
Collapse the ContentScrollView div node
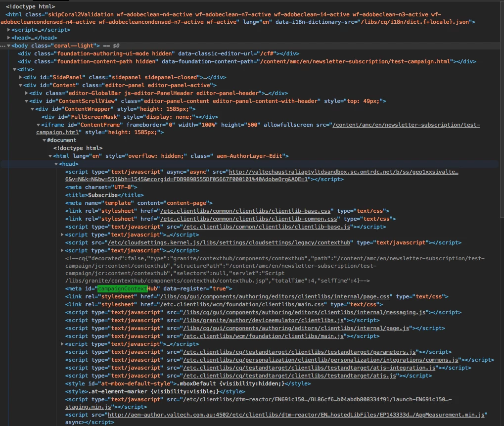pos(26,101)
